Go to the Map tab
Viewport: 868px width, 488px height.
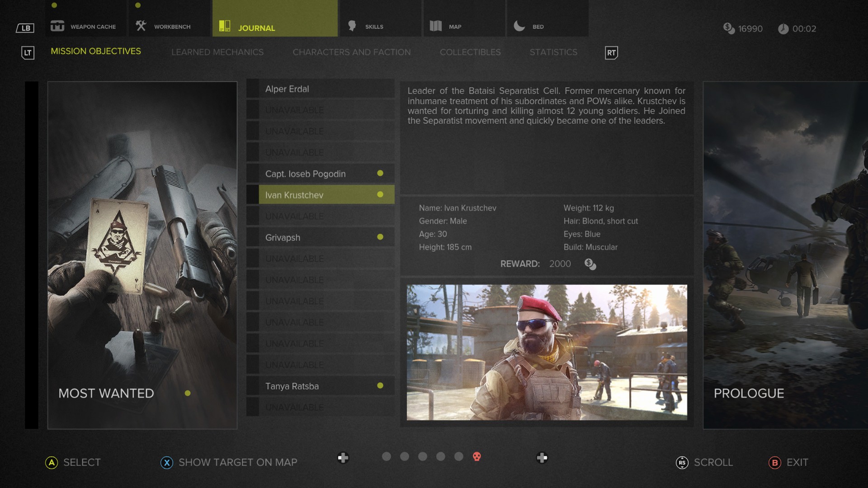(x=464, y=19)
